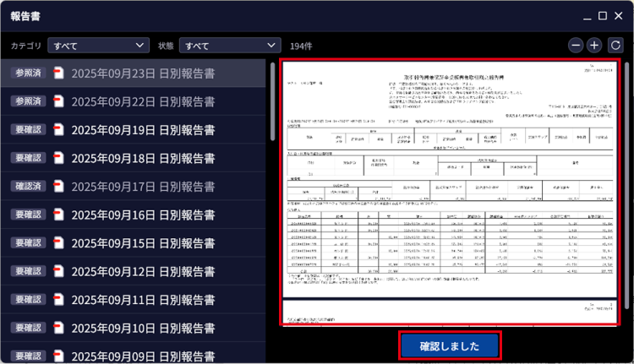Click 参照済 badge on 2025年09月23日 report
The image size is (634, 364).
tap(27, 73)
